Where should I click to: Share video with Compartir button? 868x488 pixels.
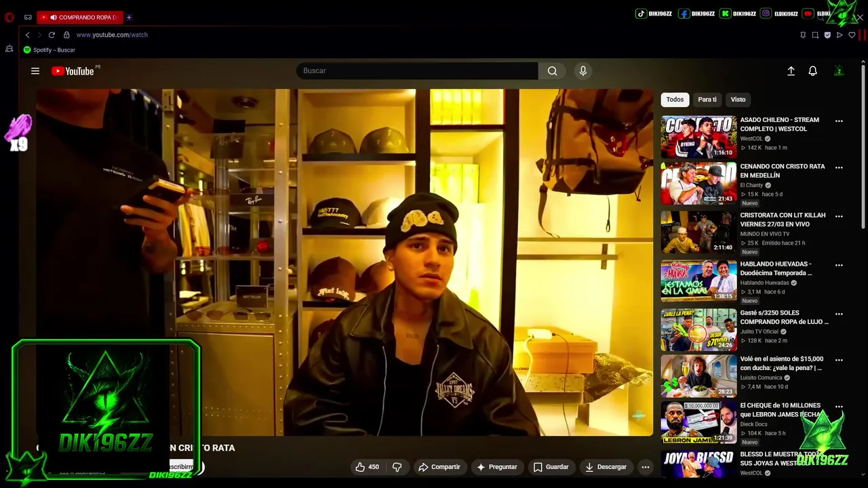click(439, 467)
